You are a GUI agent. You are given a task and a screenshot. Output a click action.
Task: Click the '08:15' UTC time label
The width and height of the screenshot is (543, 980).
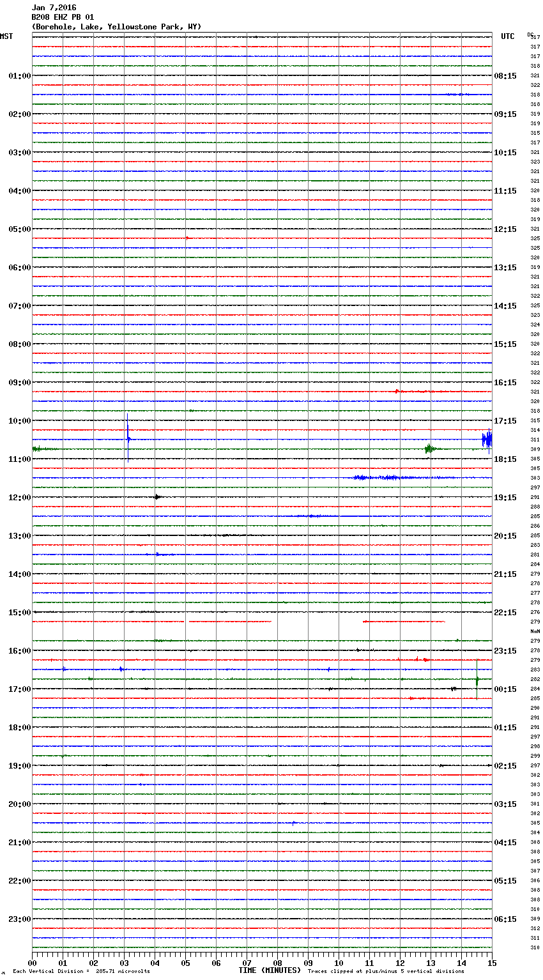[505, 76]
